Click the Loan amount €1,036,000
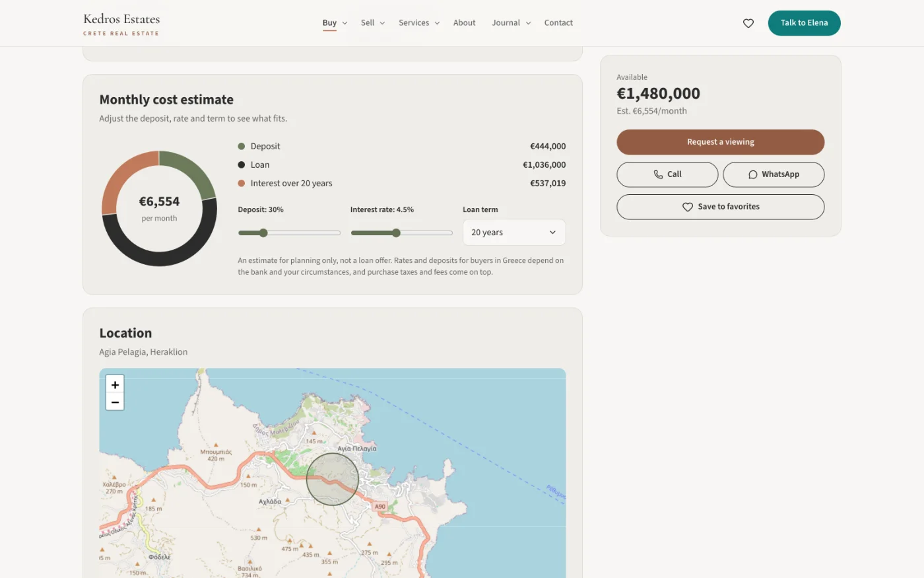 tap(544, 165)
